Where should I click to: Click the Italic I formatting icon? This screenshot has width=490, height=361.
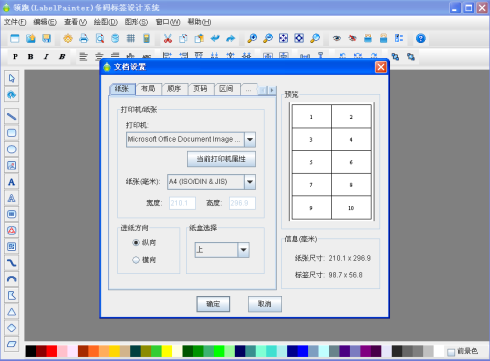click(x=46, y=56)
